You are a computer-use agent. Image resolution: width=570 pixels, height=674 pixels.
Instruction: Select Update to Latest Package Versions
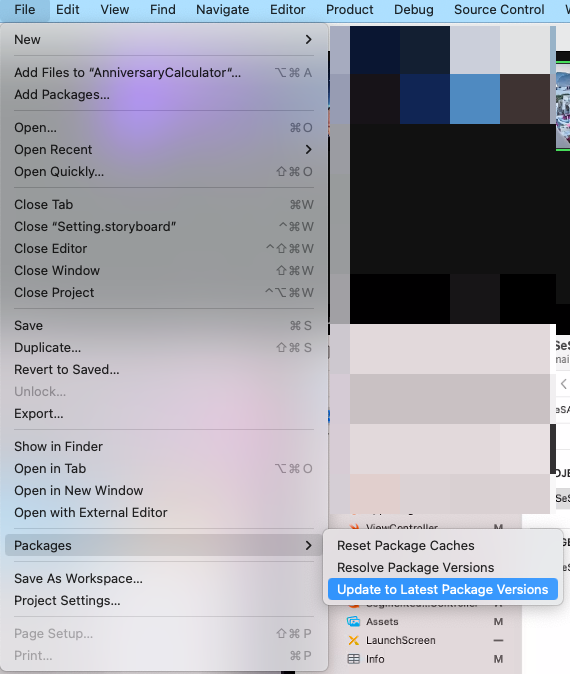443,589
